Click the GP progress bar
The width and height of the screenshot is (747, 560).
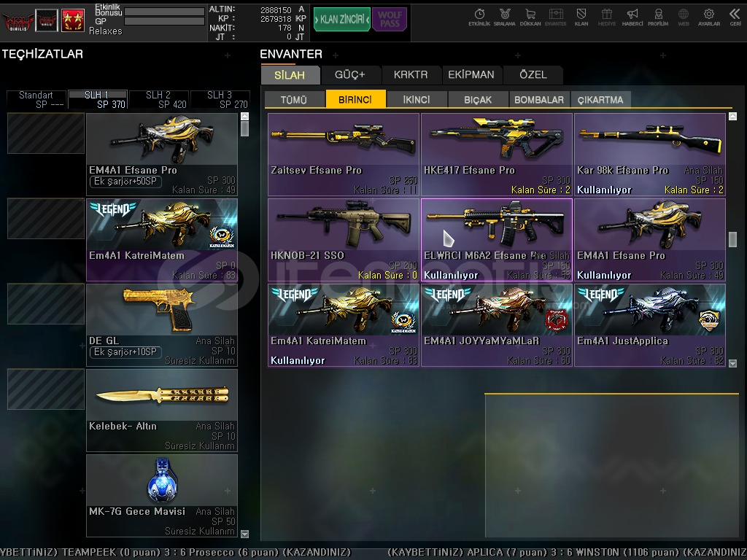(x=164, y=21)
